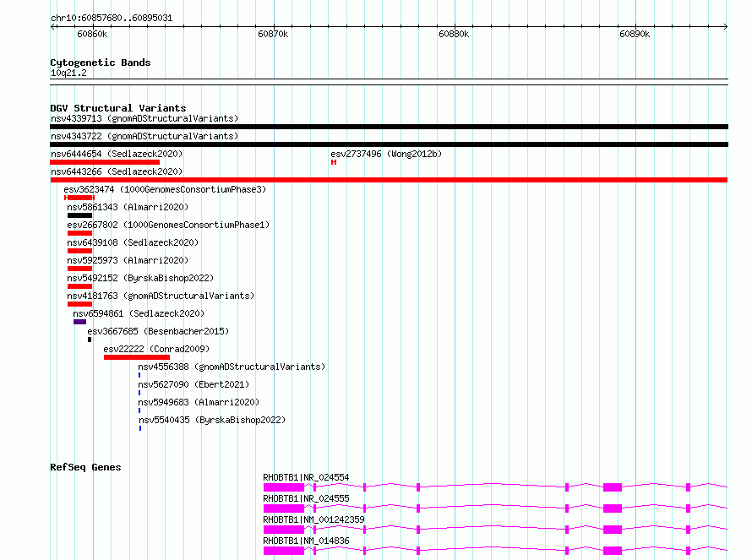The image size is (752, 560).
Task: Click the nsv4339713 gnomAD variant label
Action: (x=144, y=118)
